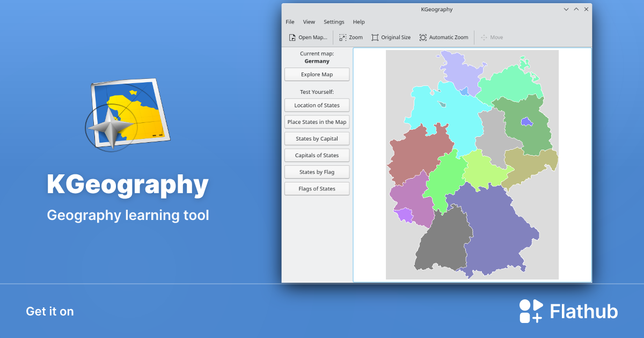The height and width of the screenshot is (338, 644).
Task: Select Capitals of States quiz
Action: coord(317,155)
